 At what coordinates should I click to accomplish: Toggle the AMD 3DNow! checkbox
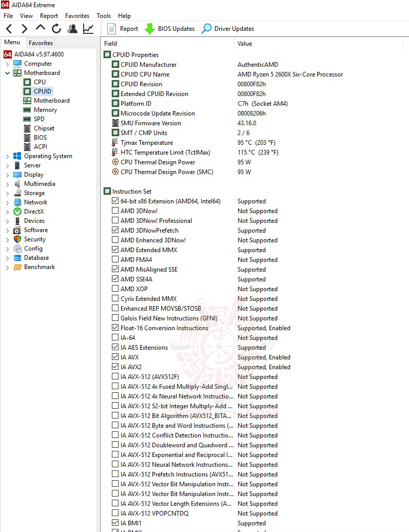pyautogui.click(x=115, y=211)
